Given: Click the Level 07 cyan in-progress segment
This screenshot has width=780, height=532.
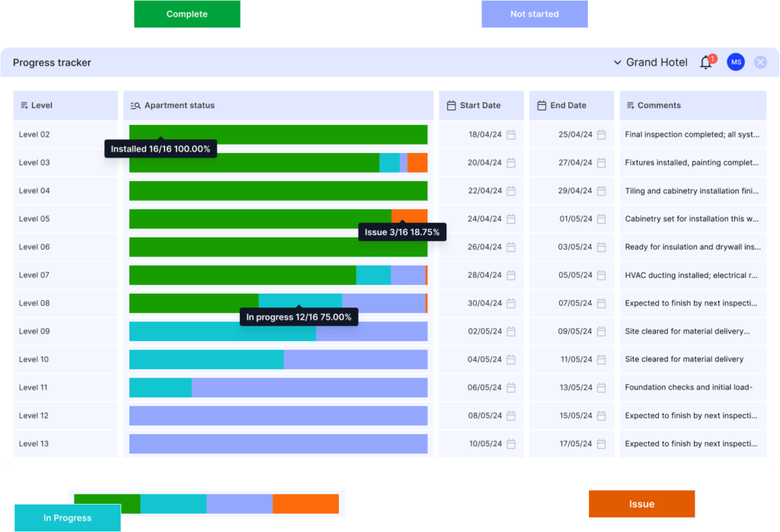Looking at the screenshot, I should coord(373,275).
